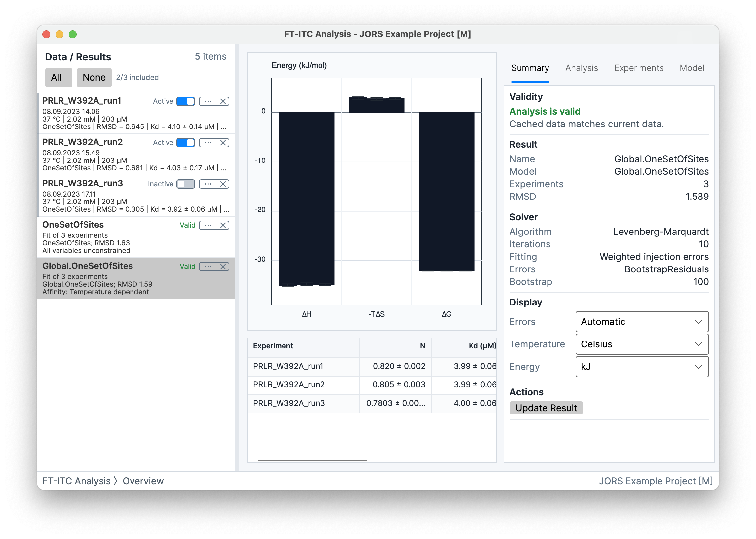Screen dimensions: 756x539
Task: Switch to the Experiments tab
Action: [x=638, y=68]
